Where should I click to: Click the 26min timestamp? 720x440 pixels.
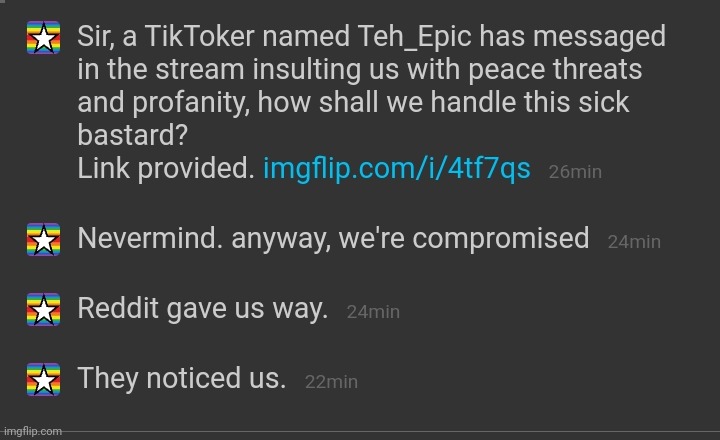pyautogui.click(x=575, y=172)
